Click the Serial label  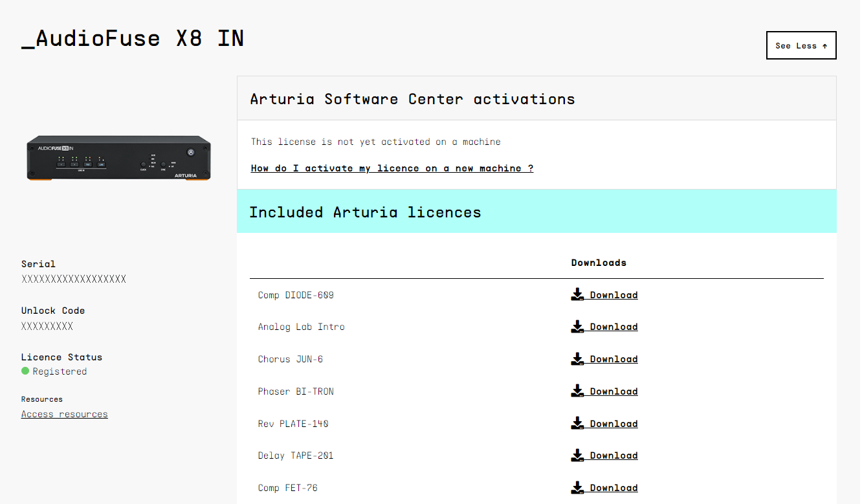[x=38, y=264]
